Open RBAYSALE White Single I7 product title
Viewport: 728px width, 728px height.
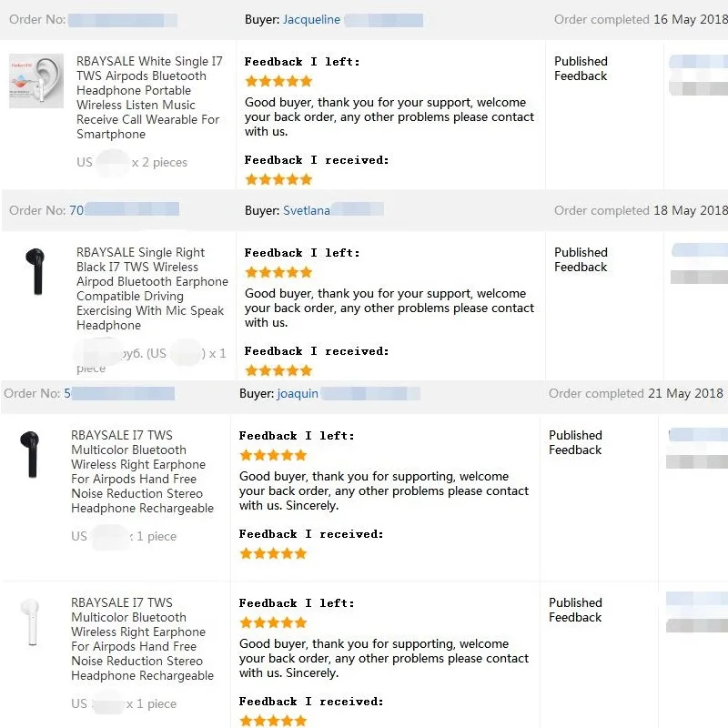click(x=149, y=97)
